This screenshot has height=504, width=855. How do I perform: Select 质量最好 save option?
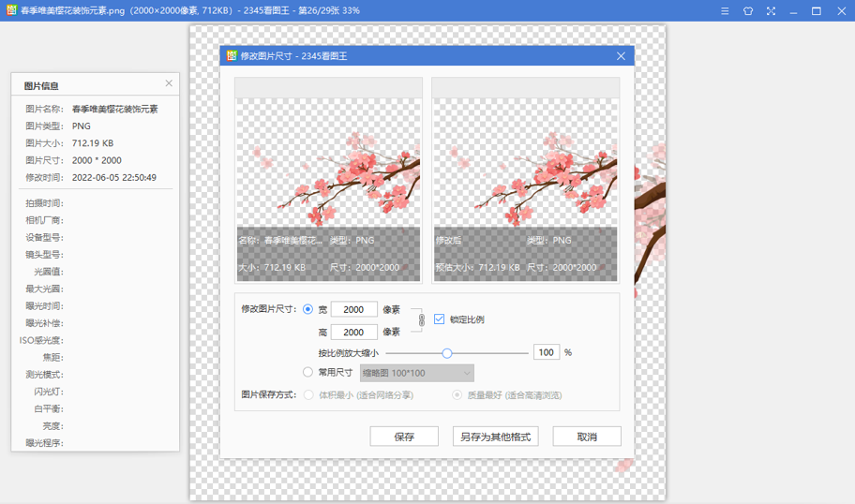tap(457, 395)
